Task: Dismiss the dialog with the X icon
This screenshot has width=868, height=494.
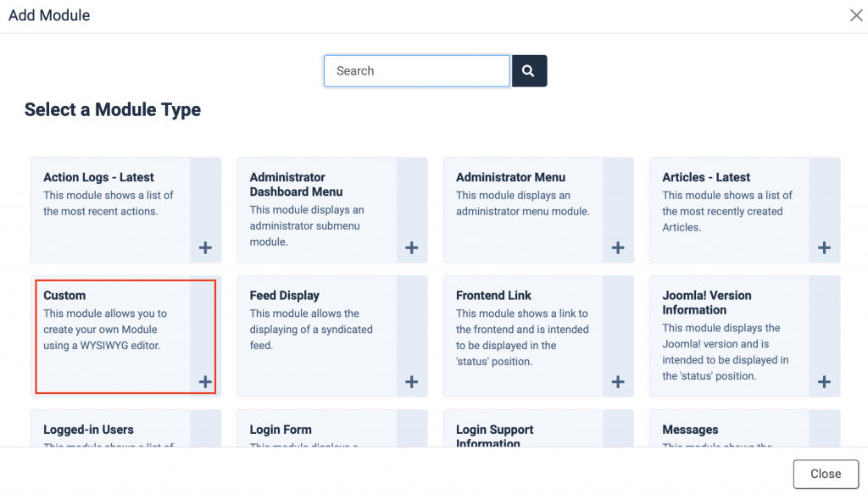Action: tap(855, 14)
